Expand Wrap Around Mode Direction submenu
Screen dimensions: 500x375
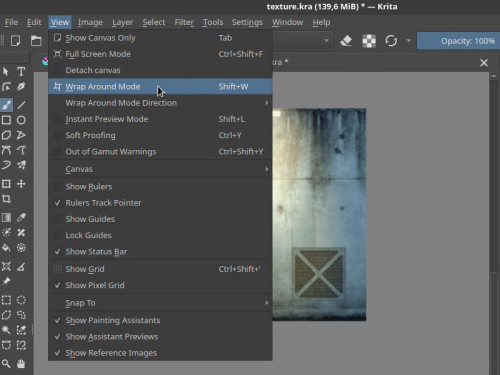pos(160,103)
